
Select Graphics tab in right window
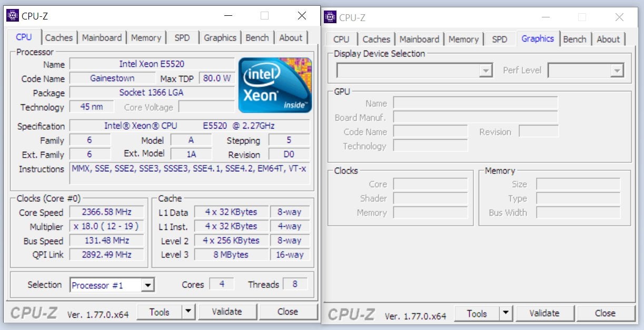tap(538, 38)
